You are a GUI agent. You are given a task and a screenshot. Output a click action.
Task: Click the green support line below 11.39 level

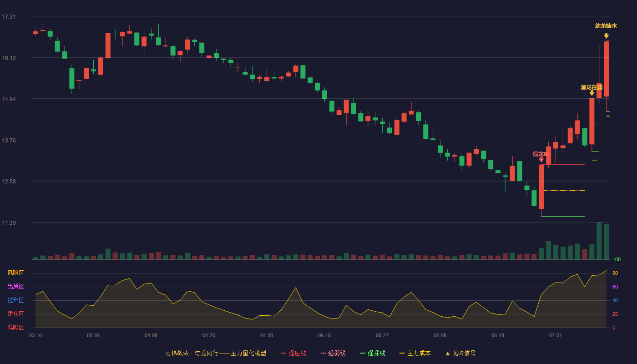pyautogui.click(x=563, y=217)
